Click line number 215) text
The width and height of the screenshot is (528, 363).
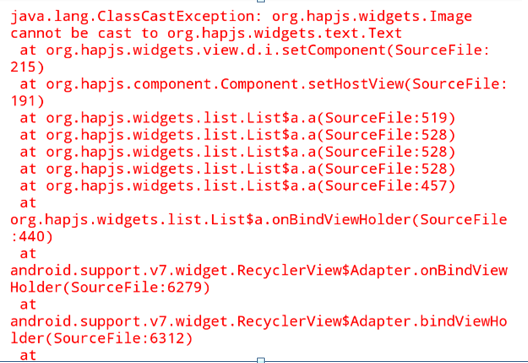(27, 67)
